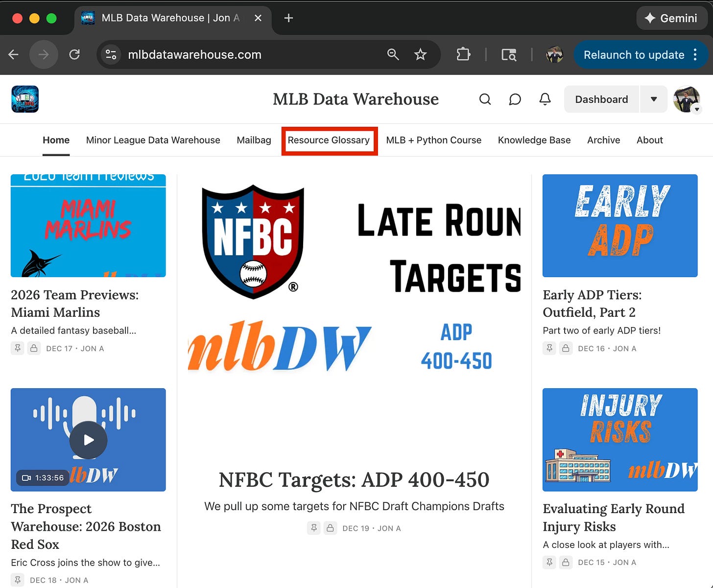Open the About tab
Screen dimensions: 713x588
tap(649, 140)
